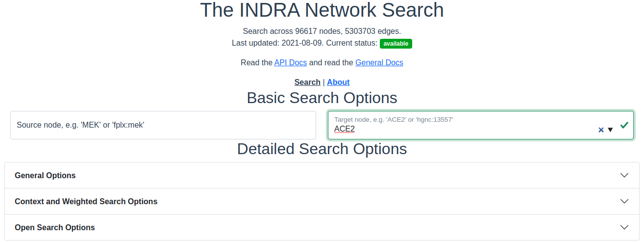Open the Context and Weighted Search Options header
The height and width of the screenshot is (242, 644).
click(322, 201)
